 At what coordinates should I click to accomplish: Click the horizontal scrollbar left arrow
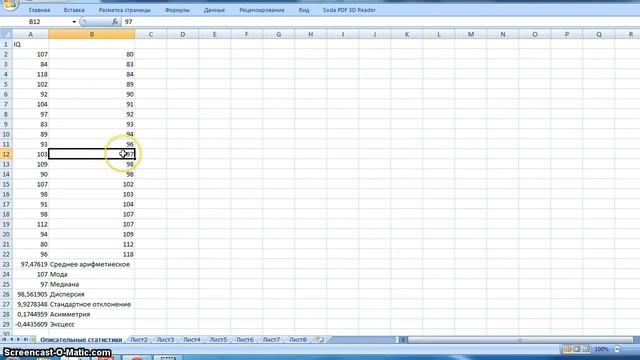pyautogui.click(x=402, y=340)
